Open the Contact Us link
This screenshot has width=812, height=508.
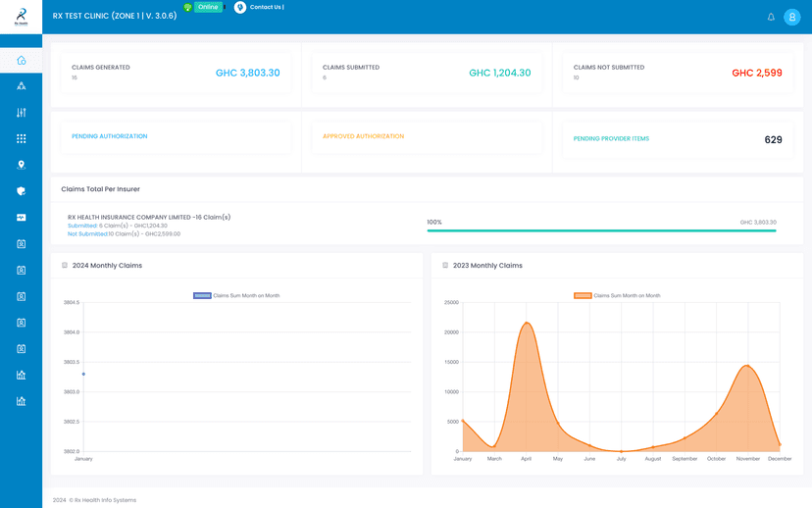pos(266,8)
